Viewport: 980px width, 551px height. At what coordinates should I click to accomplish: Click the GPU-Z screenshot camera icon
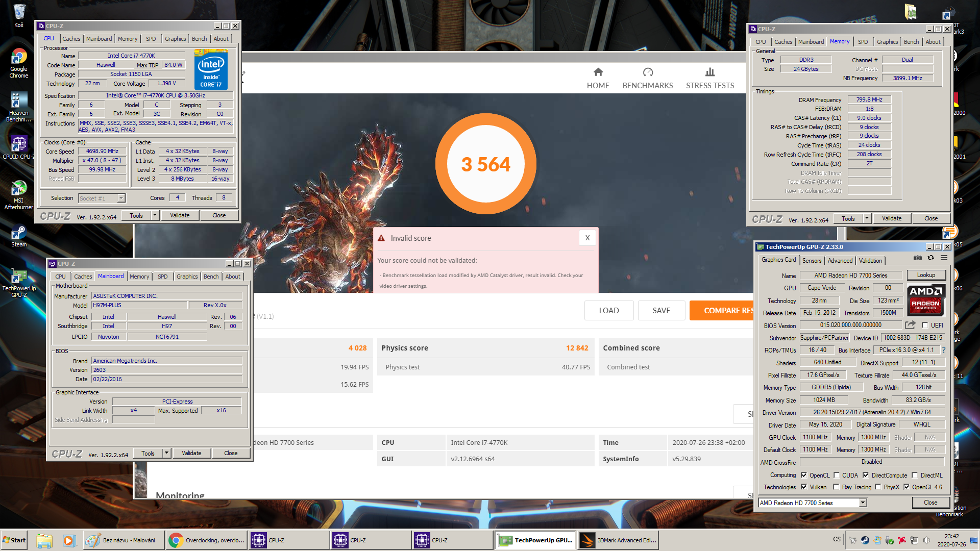[x=917, y=258]
